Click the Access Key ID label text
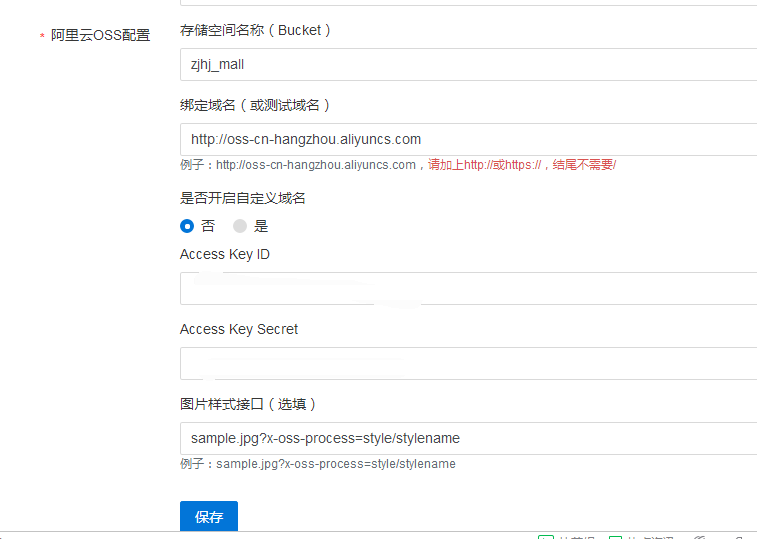This screenshot has height=539, width=757. point(225,254)
